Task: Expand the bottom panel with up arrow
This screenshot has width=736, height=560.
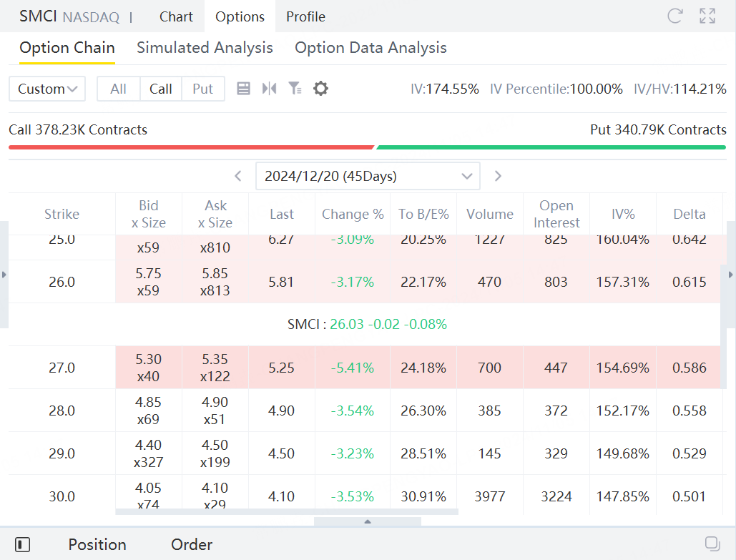Action: coord(368,522)
